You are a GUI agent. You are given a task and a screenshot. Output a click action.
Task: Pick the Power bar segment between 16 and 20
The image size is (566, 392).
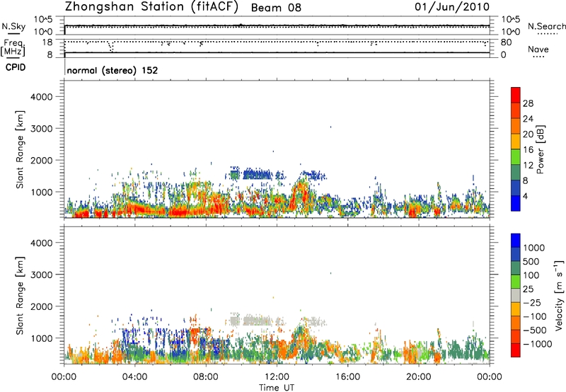pyautogui.click(x=516, y=141)
